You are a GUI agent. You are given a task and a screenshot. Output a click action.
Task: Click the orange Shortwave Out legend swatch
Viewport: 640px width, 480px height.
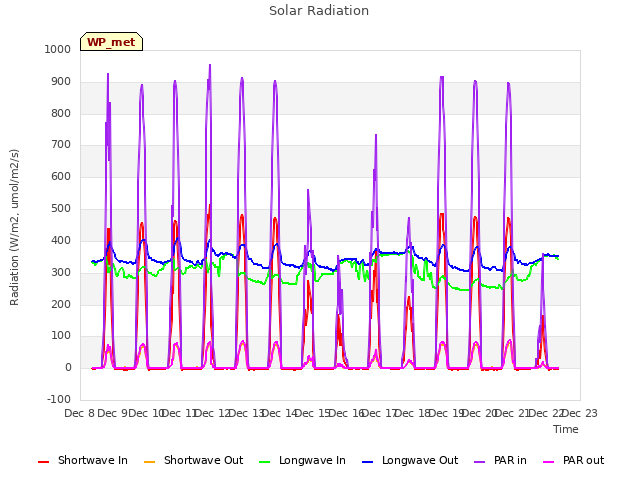pos(150,462)
